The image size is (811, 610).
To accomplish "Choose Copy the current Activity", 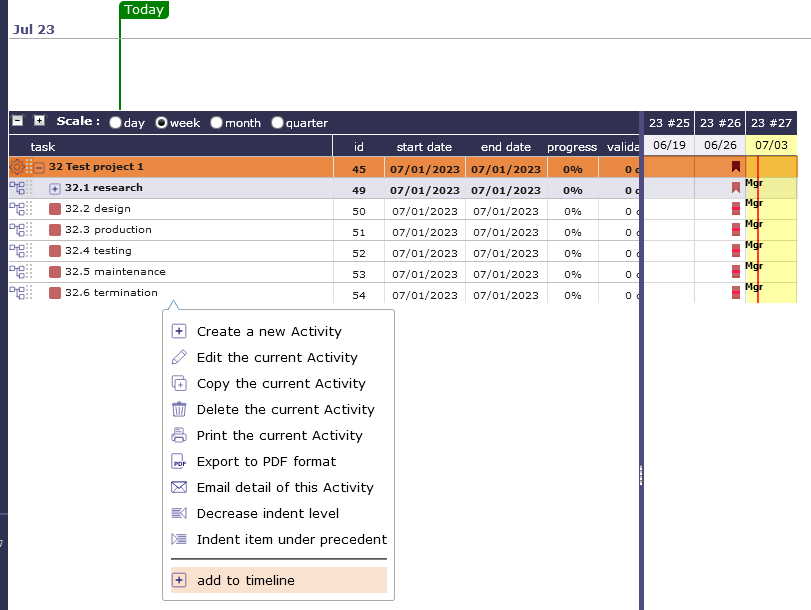I will pos(281,383).
